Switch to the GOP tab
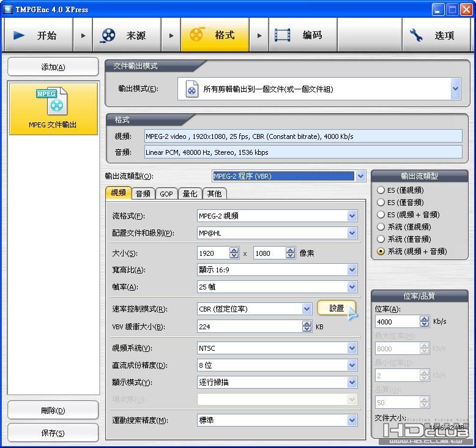Image resolution: width=476 pixels, height=448 pixels. click(x=166, y=194)
